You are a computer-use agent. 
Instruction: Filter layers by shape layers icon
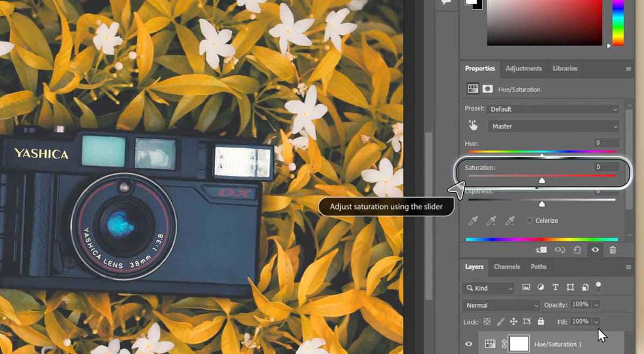(570, 287)
